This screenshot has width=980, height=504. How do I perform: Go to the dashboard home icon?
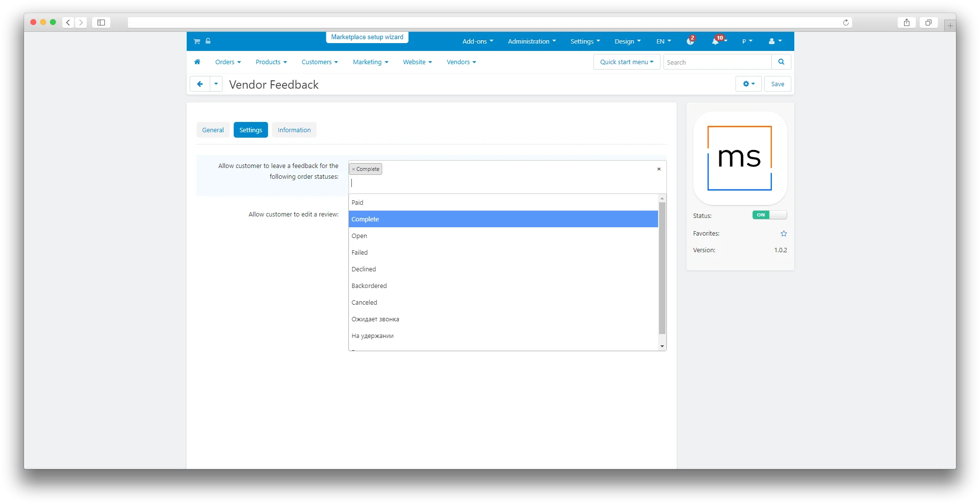click(x=197, y=62)
